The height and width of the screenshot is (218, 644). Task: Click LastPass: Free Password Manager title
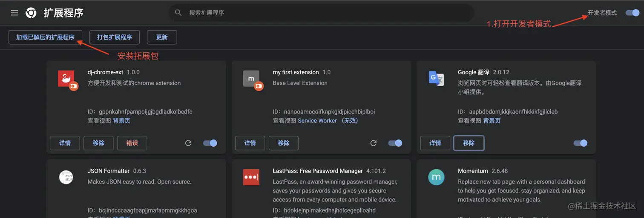coord(318,171)
